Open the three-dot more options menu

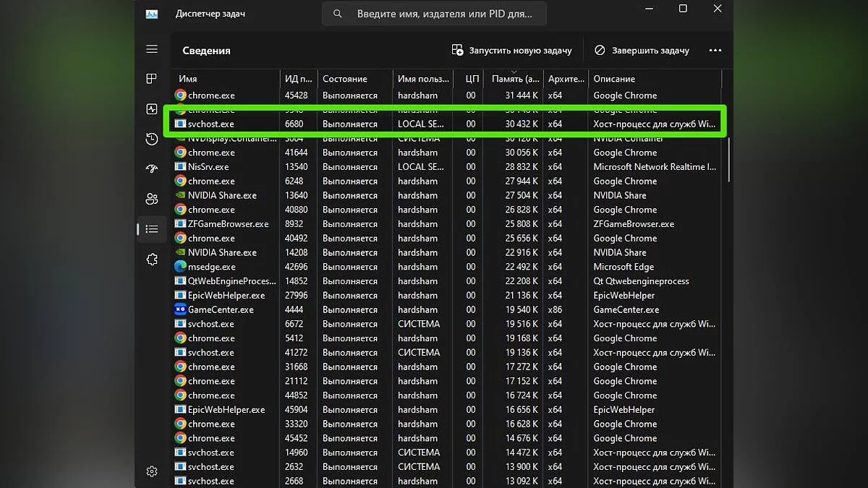(715, 51)
